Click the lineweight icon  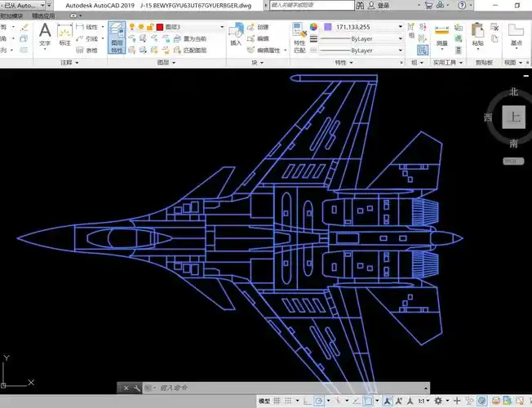tap(314, 38)
